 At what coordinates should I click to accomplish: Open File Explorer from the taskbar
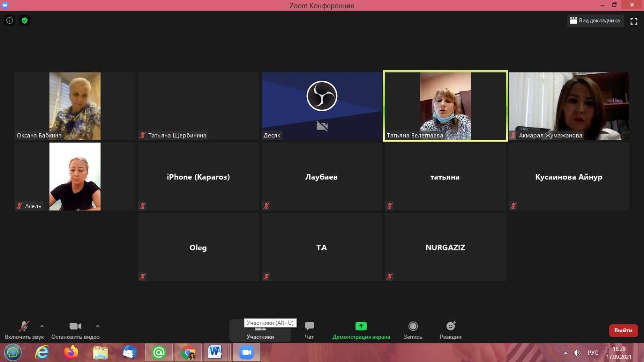pos(100,352)
